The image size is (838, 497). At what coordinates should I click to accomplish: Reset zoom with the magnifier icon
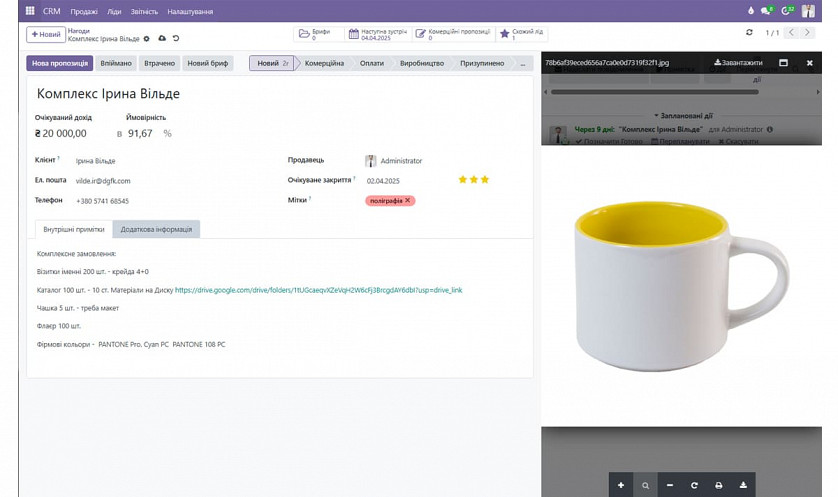click(645, 485)
